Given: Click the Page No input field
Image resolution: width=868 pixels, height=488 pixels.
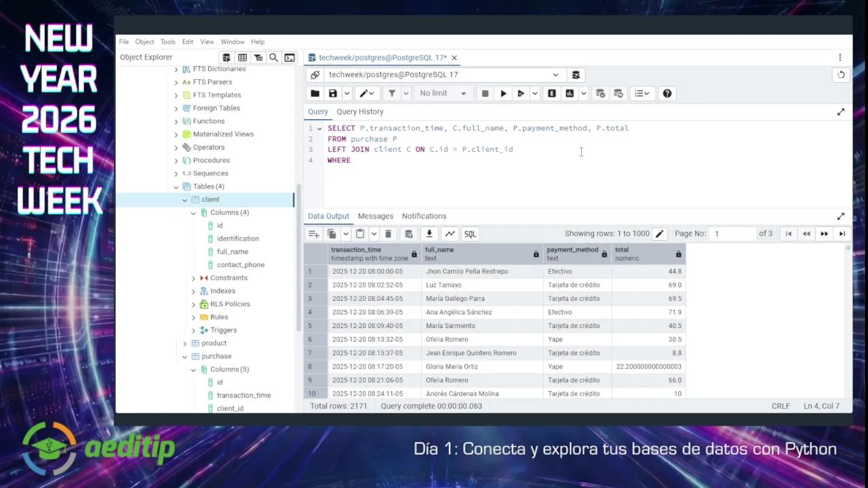Looking at the screenshot, I should pyautogui.click(x=732, y=234).
